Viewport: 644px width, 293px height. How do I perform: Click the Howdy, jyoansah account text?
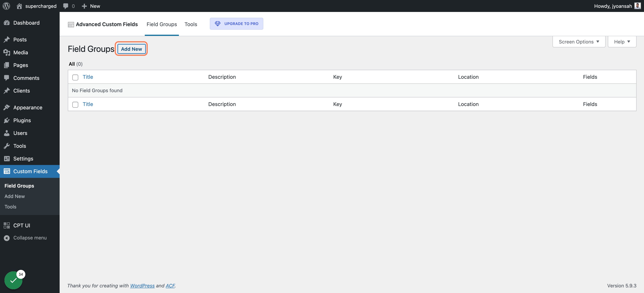613,6
